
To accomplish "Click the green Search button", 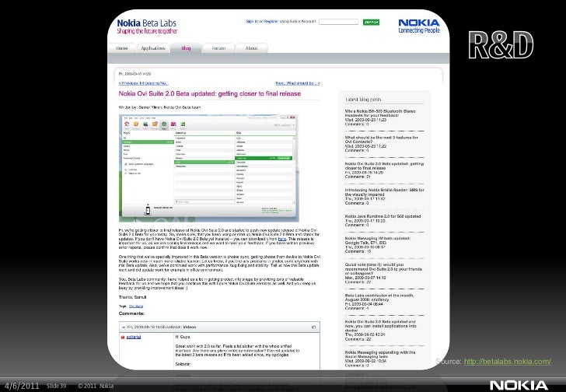I will click(371, 22).
